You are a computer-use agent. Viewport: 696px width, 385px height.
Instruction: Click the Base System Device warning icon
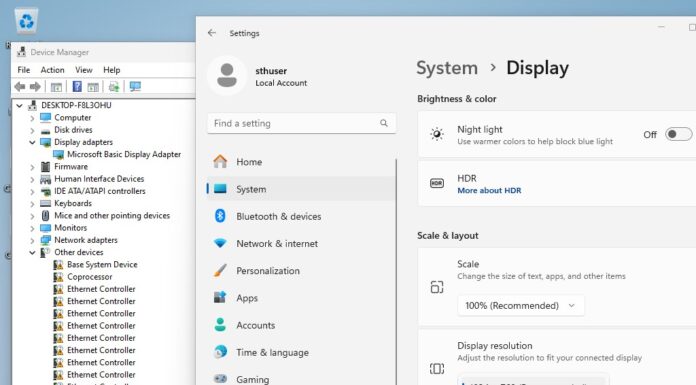pos(58,265)
